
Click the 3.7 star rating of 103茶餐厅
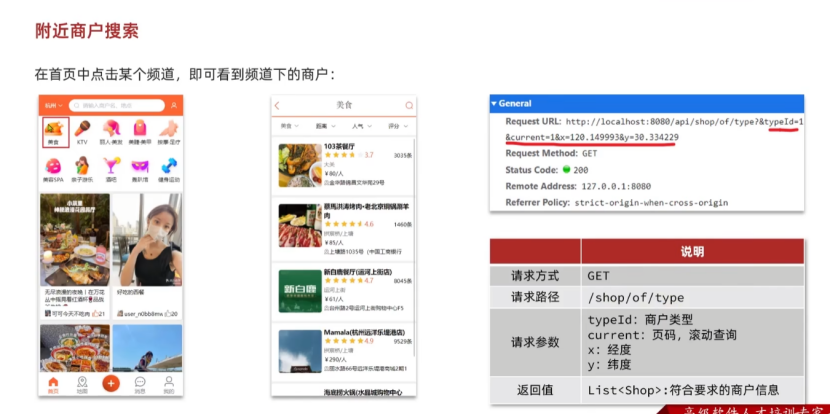(x=349, y=155)
